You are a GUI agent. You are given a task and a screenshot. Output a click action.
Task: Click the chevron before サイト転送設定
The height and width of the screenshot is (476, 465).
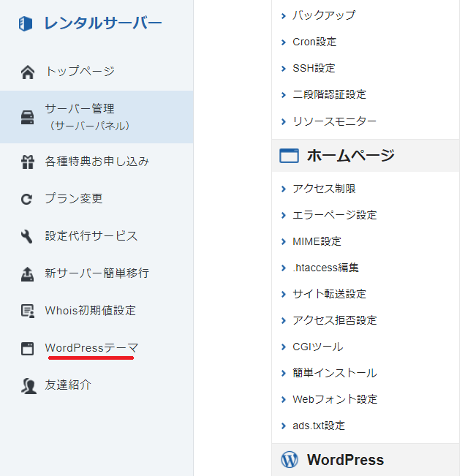pos(284,295)
